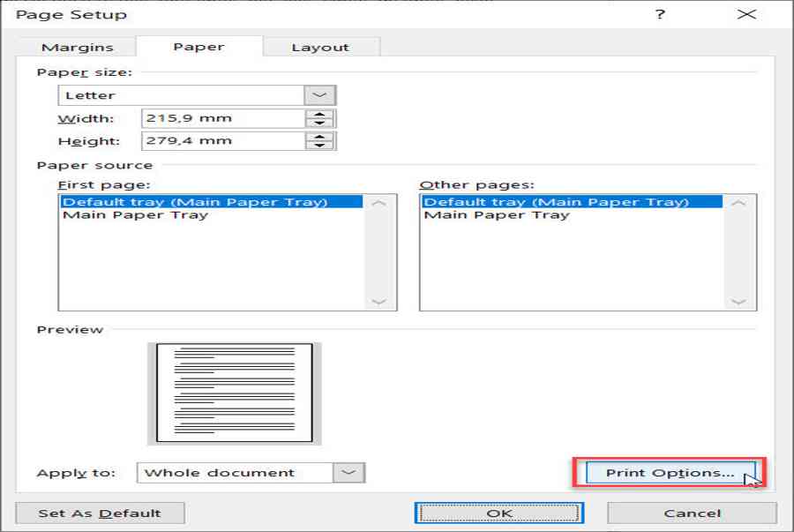Click the Help question mark icon

coord(660,14)
